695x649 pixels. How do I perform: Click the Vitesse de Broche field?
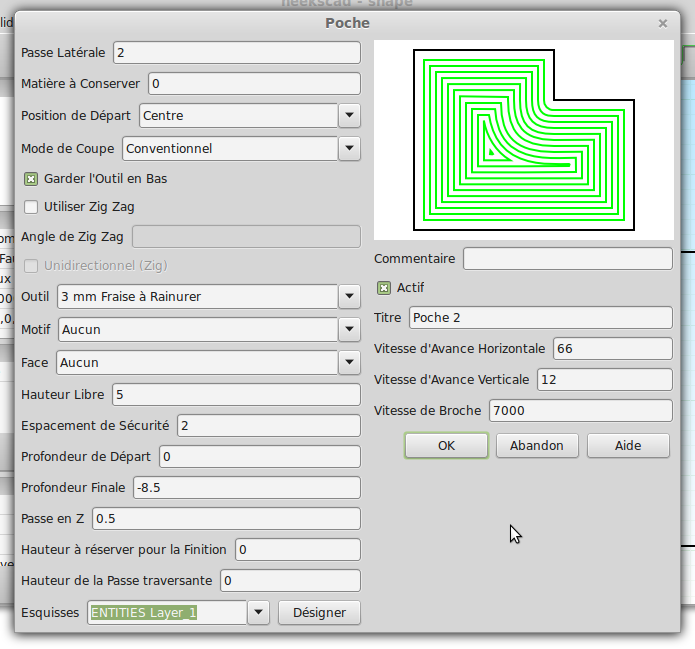click(580, 411)
